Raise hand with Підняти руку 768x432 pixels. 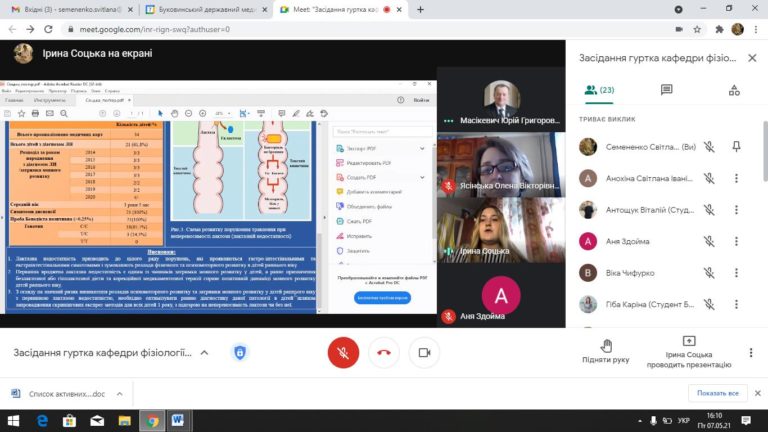[606, 346]
